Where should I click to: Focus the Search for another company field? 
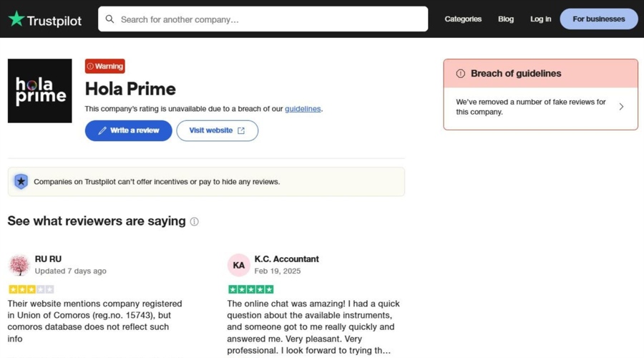coord(263,19)
